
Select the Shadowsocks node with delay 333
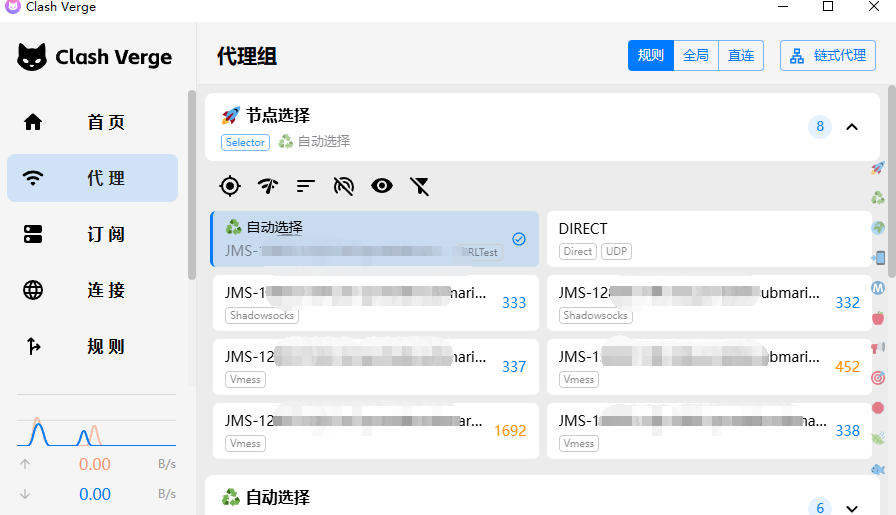point(375,303)
